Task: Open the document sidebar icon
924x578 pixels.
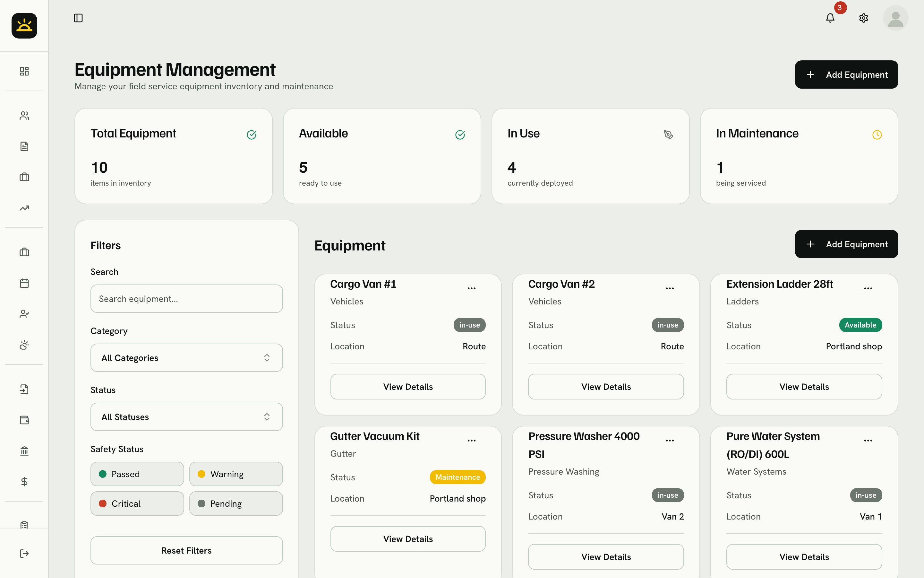Action: tap(24, 146)
